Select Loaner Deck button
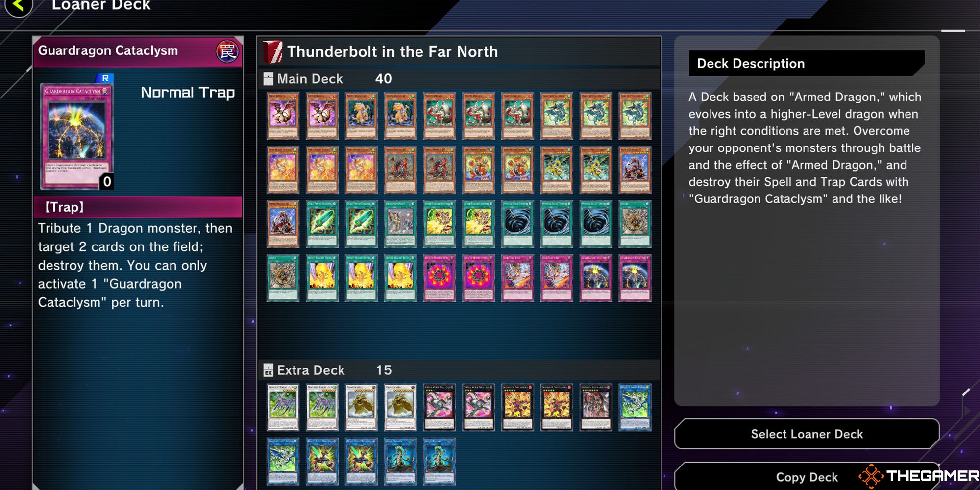Screen dimensions: 980x490 click(x=807, y=434)
